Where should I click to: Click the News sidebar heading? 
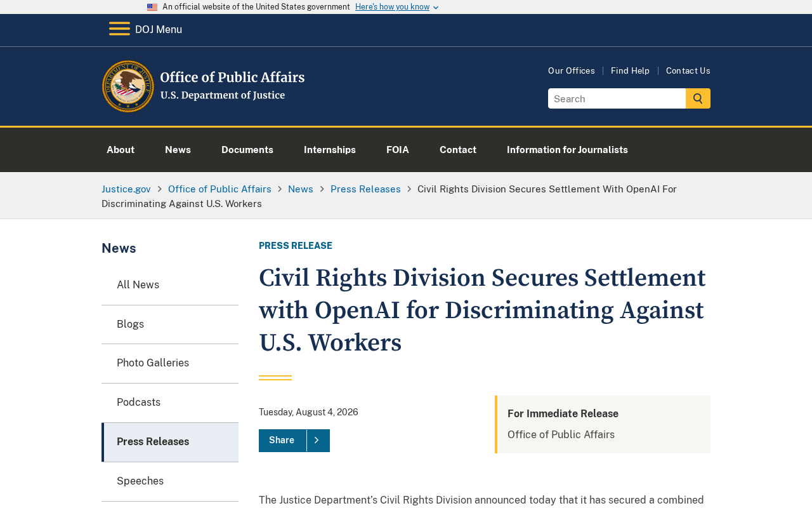tap(119, 248)
